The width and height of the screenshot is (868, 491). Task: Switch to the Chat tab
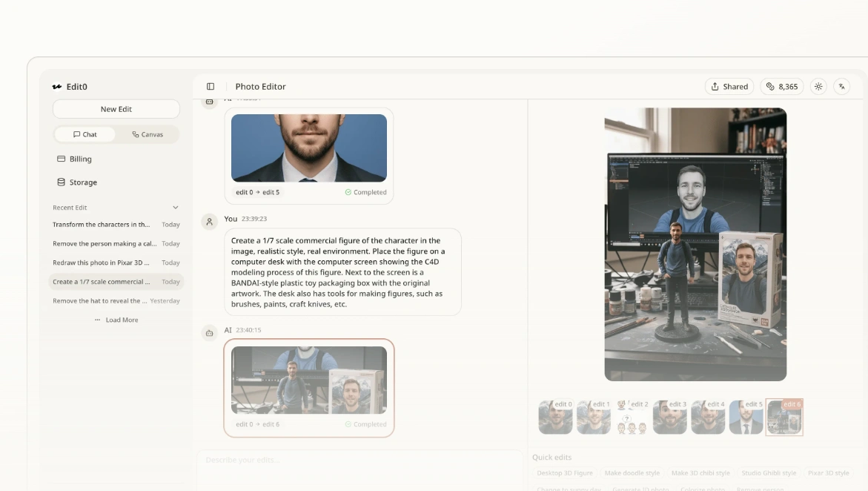pyautogui.click(x=85, y=134)
